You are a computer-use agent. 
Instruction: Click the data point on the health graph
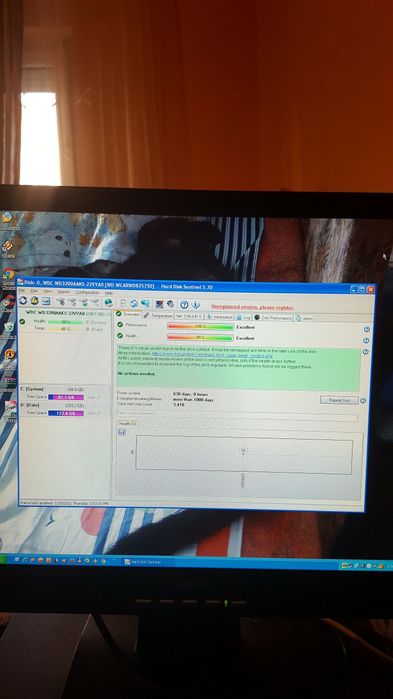[x=243, y=452]
